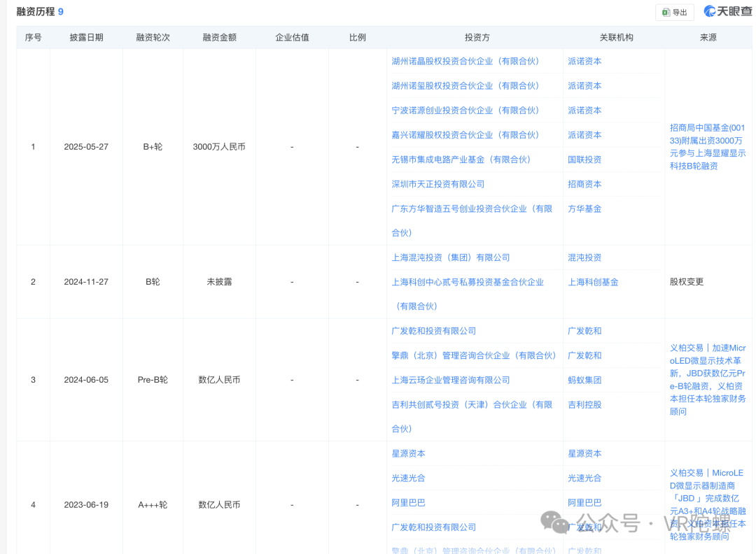756x554 pixels.
Task: Click the 来源 column header
Action: (x=708, y=38)
